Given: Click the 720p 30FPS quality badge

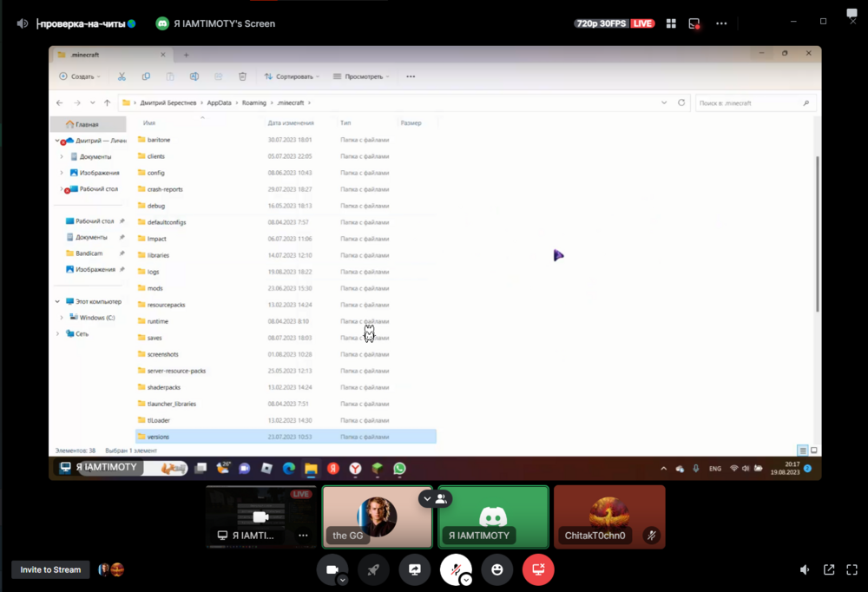Looking at the screenshot, I should 602,23.
